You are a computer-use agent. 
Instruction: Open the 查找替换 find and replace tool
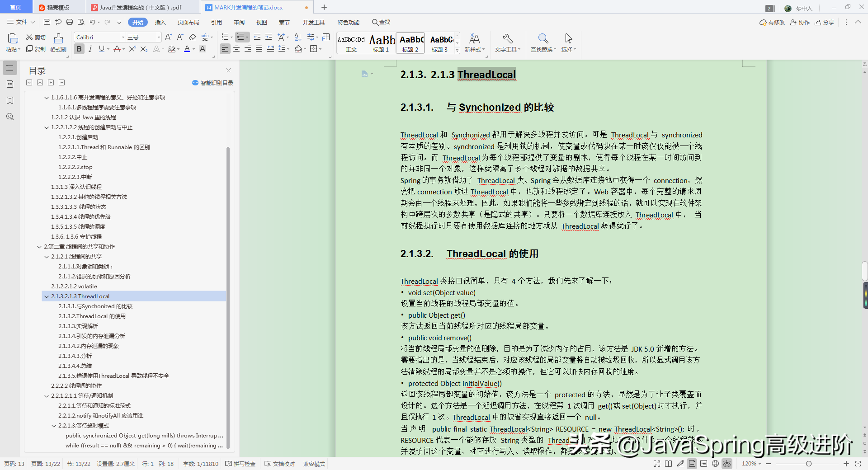tap(543, 43)
